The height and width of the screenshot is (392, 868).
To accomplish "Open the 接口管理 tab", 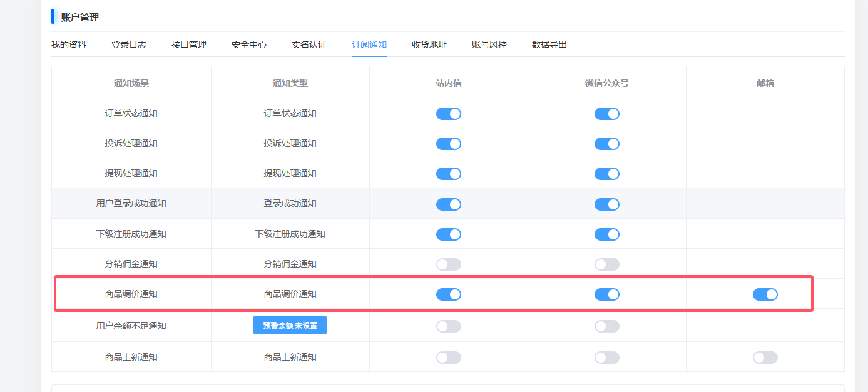I will click(x=189, y=44).
